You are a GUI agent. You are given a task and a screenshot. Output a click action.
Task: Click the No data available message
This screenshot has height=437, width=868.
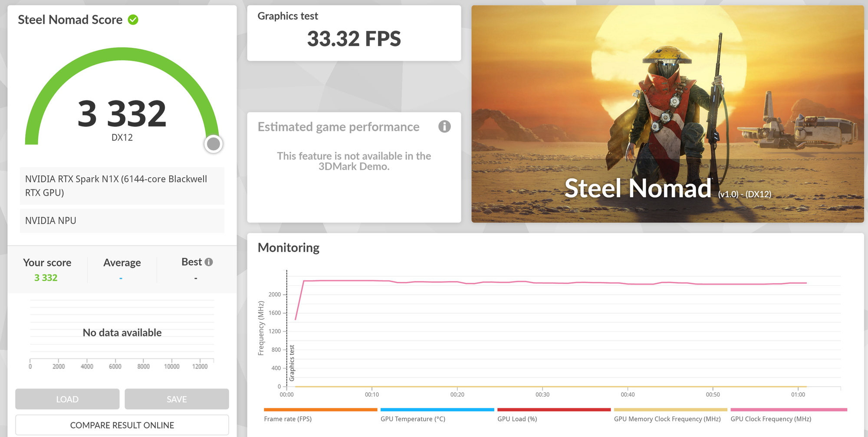point(122,333)
